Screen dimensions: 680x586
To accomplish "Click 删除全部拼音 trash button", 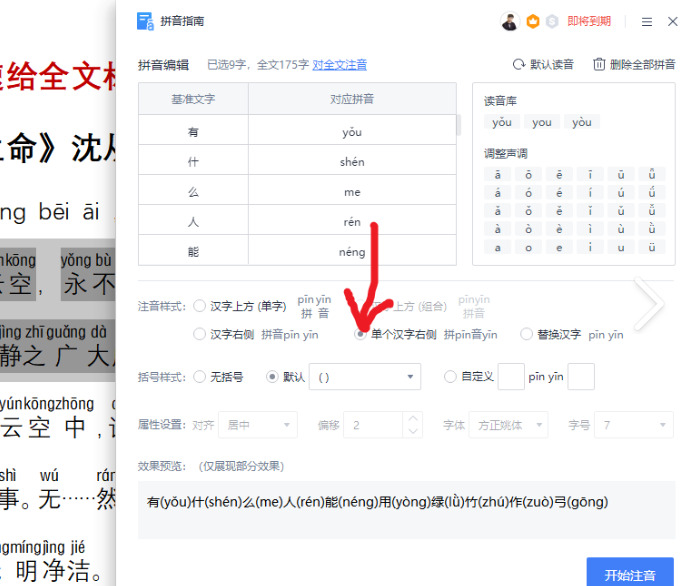I will click(634, 65).
